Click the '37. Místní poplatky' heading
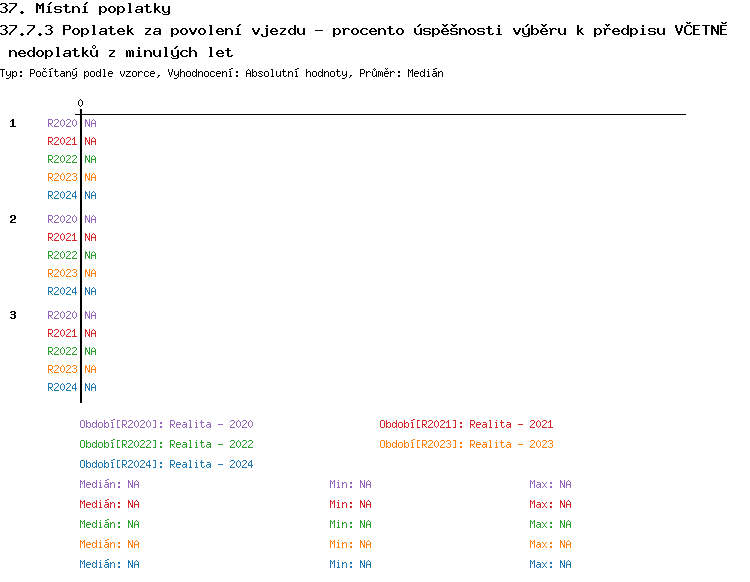 point(85,9)
